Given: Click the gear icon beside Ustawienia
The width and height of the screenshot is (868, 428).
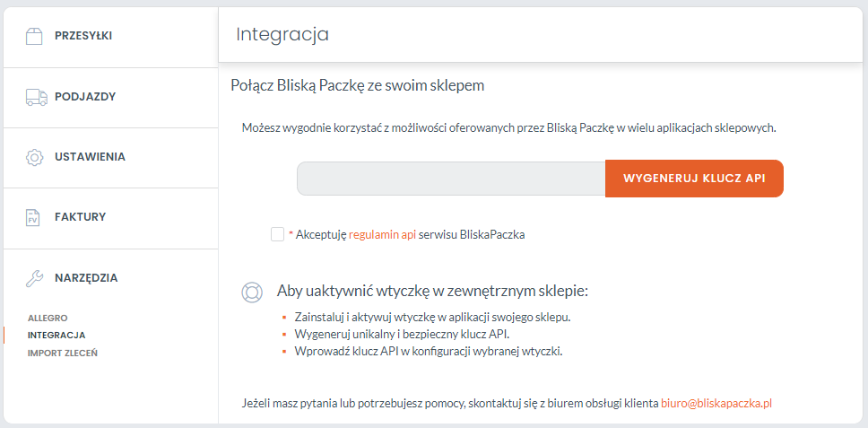Looking at the screenshot, I should pyautogui.click(x=34, y=157).
